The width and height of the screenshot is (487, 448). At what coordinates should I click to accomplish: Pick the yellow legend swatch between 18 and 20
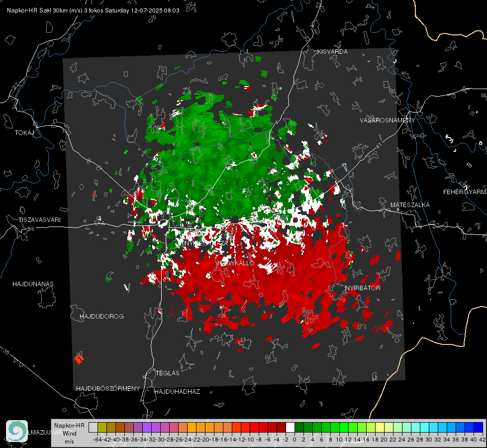point(380,427)
